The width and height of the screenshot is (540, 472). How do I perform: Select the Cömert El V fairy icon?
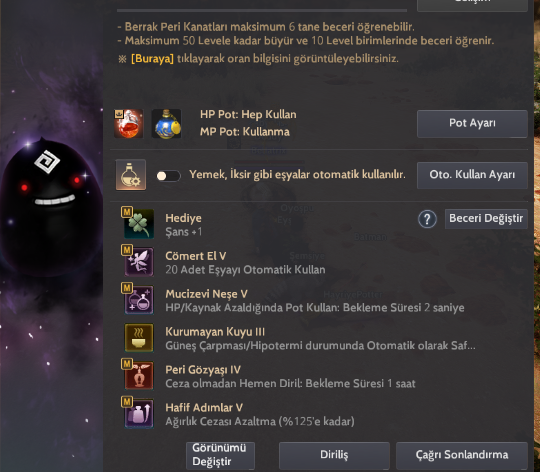[139, 262]
